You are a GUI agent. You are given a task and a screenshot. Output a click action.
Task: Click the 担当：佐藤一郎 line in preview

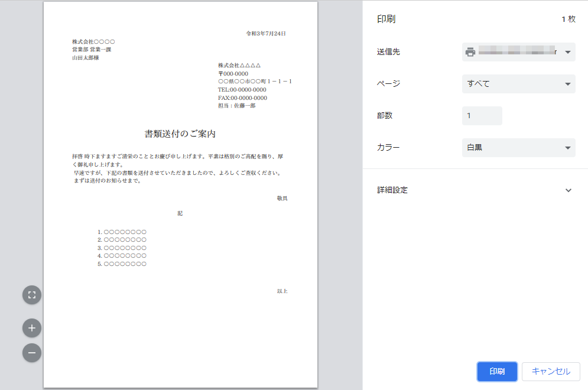pyautogui.click(x=236, y=106)
